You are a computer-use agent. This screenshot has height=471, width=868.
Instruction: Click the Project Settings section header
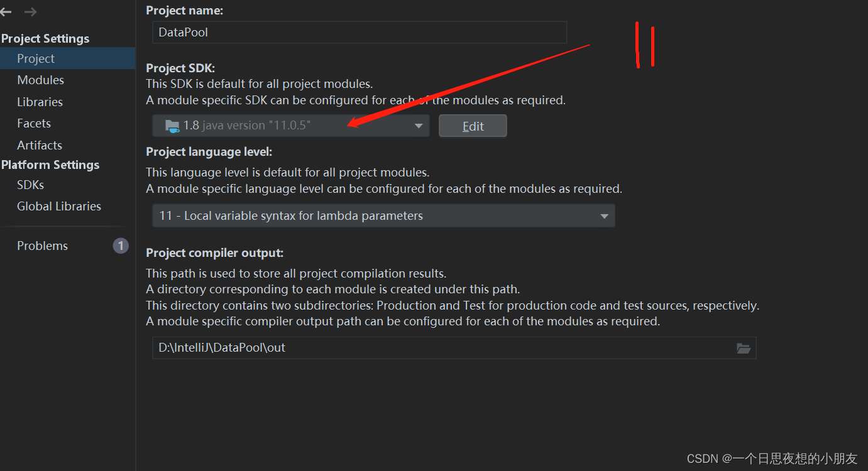point(45,38)
